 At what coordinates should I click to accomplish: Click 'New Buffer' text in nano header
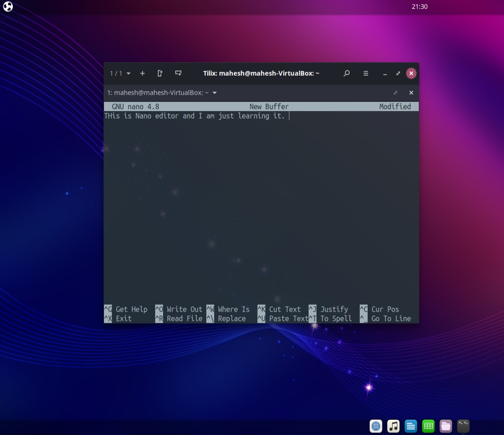click(x=269, y=107)
